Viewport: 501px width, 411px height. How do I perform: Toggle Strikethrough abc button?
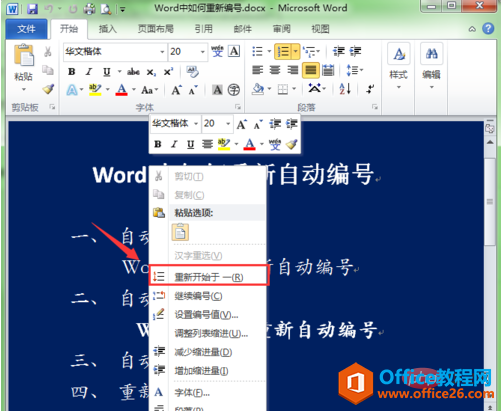point(133,72)
